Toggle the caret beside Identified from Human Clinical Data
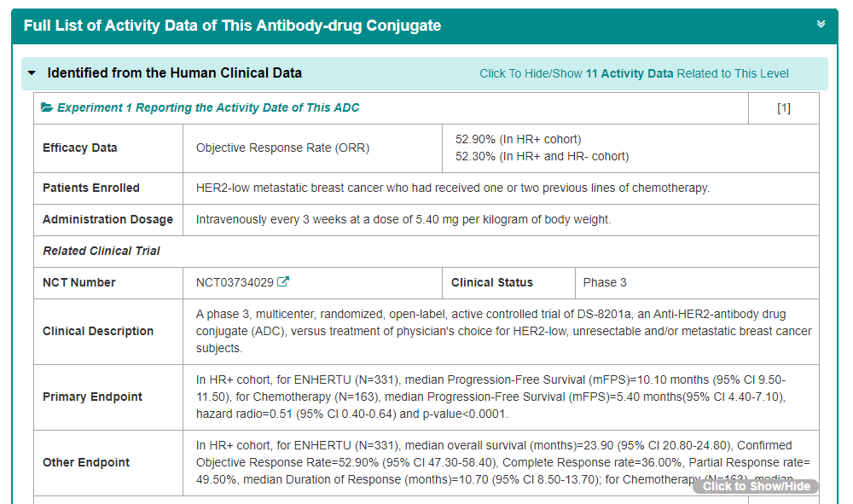The image size is (853, 504). [x=32, y=73]
